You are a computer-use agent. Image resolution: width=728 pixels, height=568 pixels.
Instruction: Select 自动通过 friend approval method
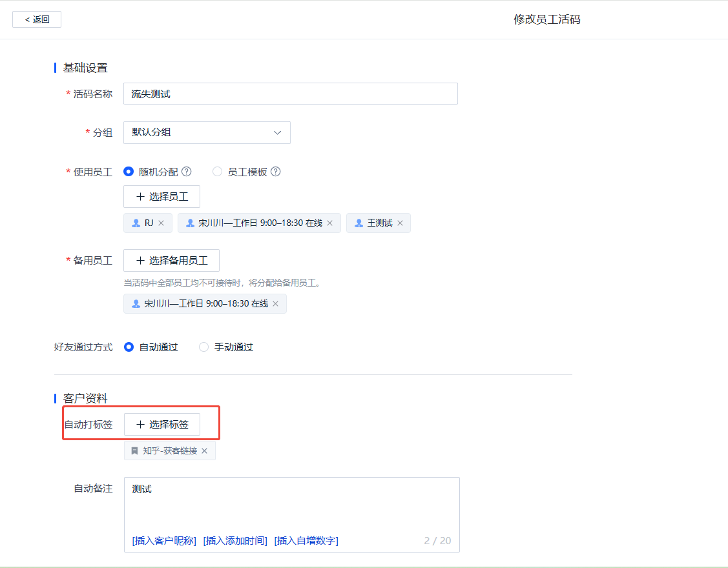pos(129,347)
